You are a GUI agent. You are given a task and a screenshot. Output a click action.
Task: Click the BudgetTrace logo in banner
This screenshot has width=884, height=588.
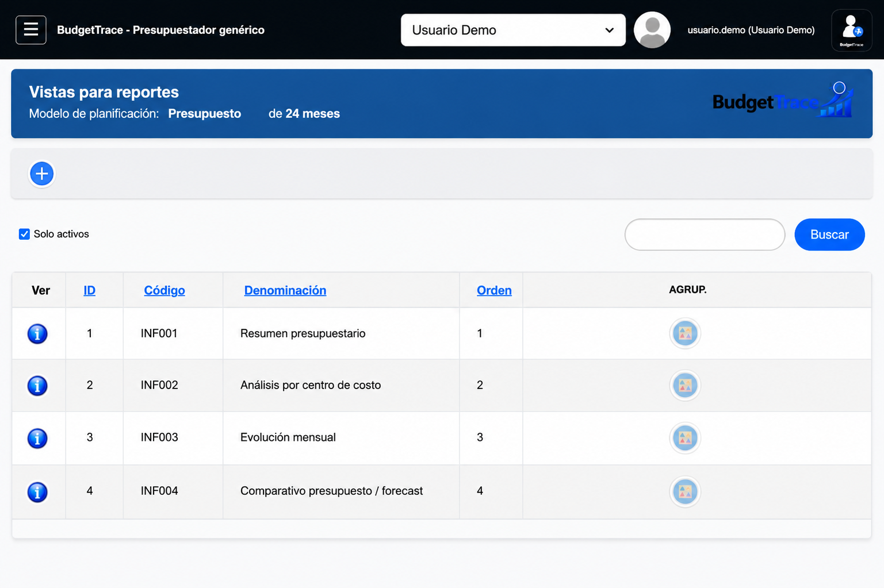pyautogui.click(x=783, y=100)
